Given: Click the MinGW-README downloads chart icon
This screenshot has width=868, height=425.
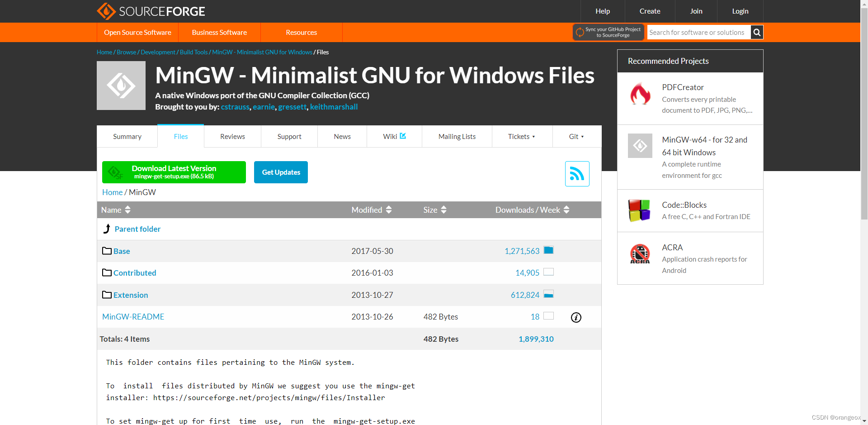Looking at the screenshot, I should 548,316.
